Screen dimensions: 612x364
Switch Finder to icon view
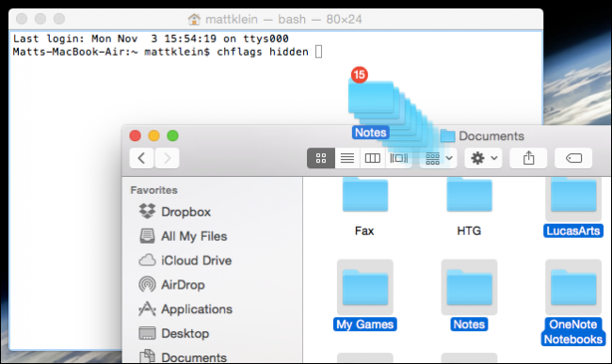(x=321, y=158)
